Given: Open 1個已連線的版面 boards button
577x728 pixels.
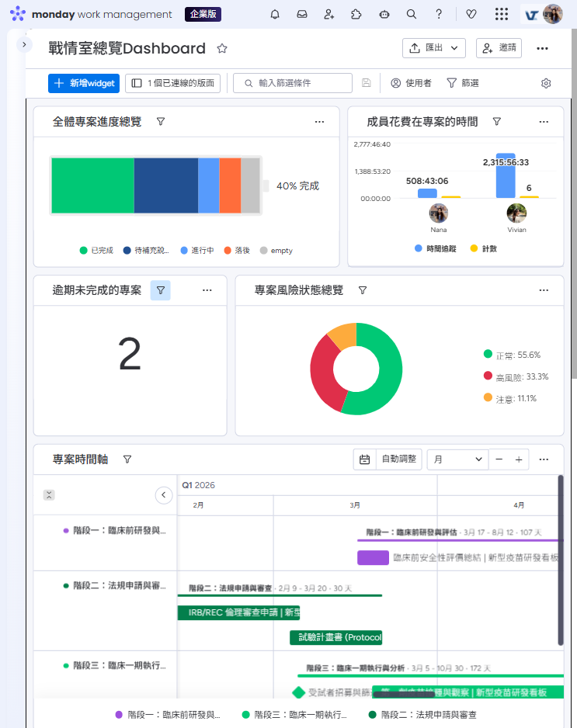Looking at the screenshot, I should pyautogui.click(x=173, y=83).
